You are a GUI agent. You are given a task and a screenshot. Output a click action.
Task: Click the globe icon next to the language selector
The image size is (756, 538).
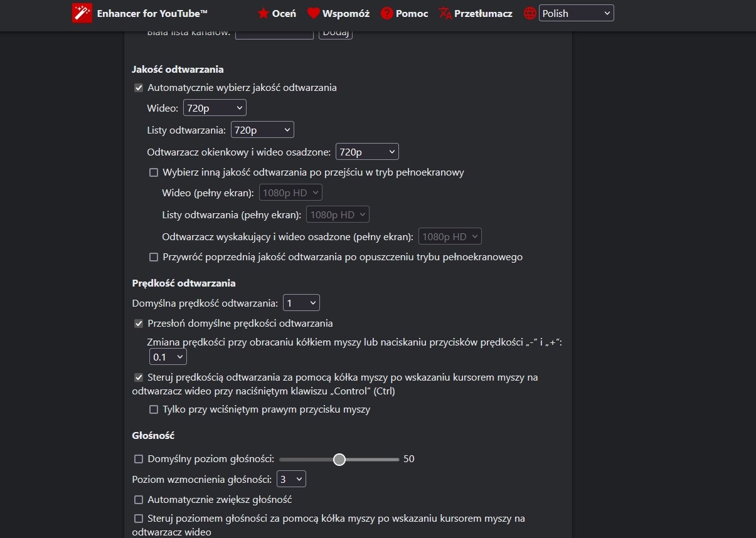pyautogui.click(x=530, y=13)
